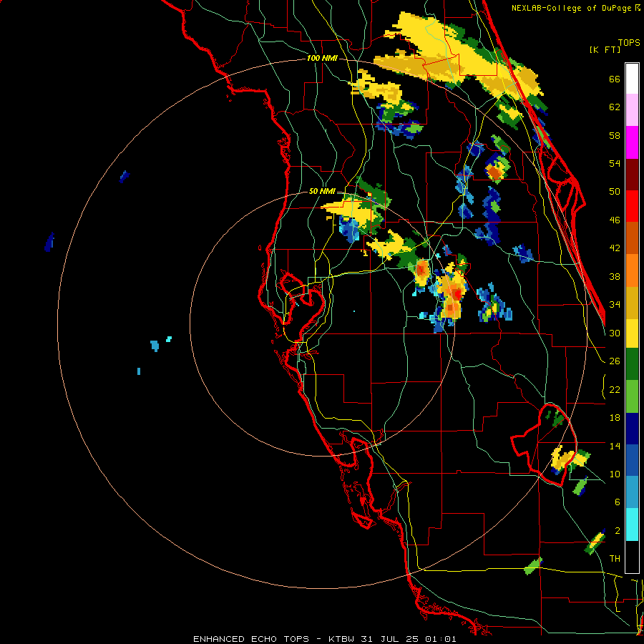644x644 pixels.
Task: Click the 50 NMI range ring label
Action: [x=322, y=191]
